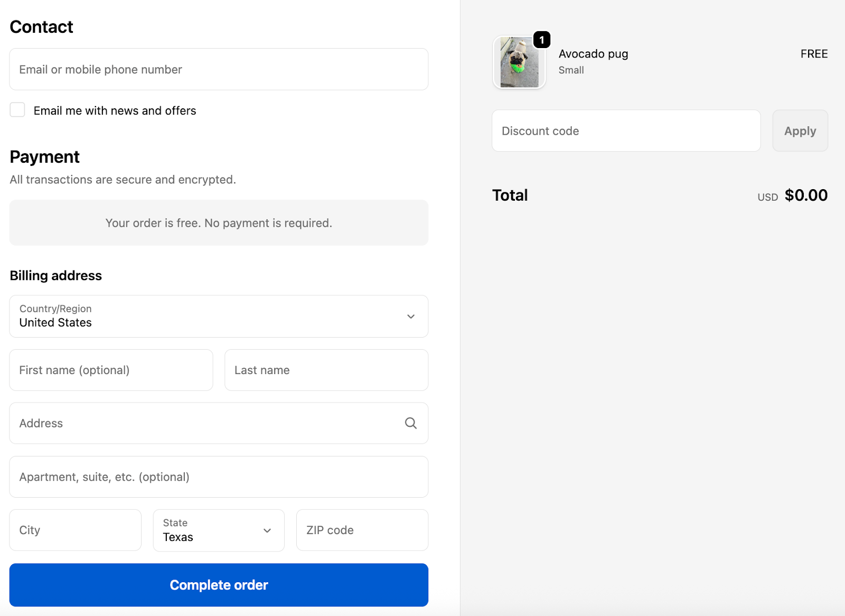This screenshot has width=845, height=616.
Task: Select the First name field
Action: (x=111, y=370)
